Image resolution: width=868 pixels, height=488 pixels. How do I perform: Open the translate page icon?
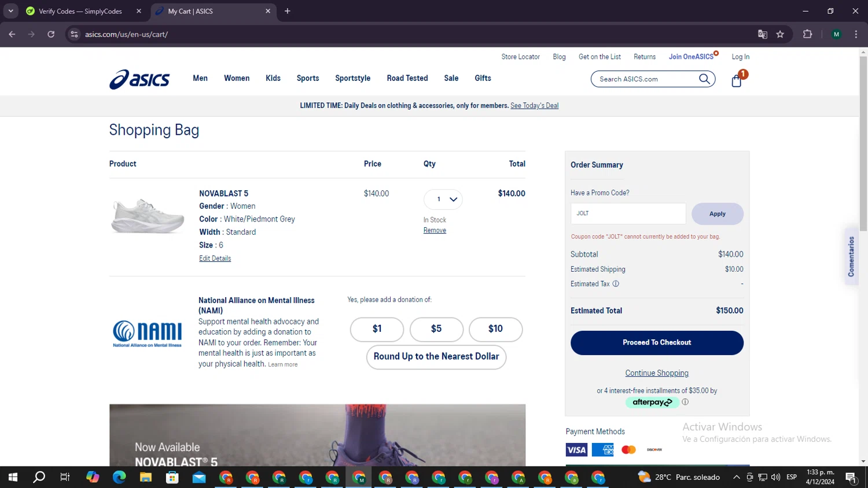(763, 34)
